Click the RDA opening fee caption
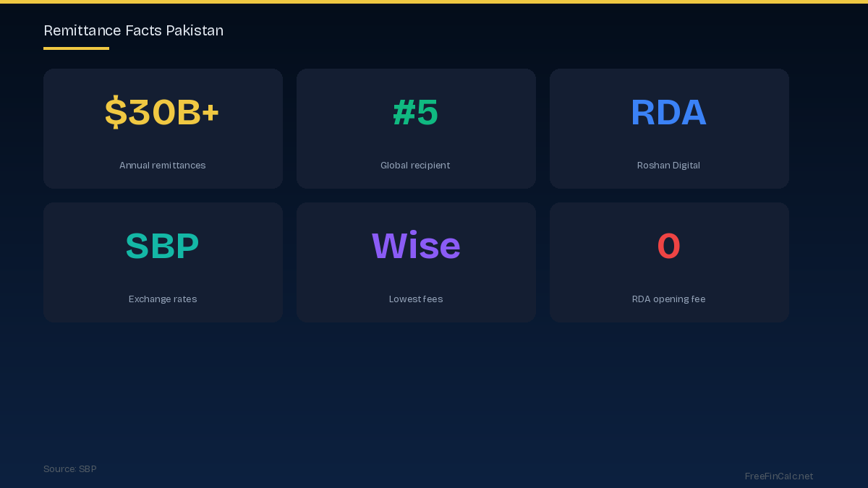Viewport: 868px width, 488px height. 668,299
